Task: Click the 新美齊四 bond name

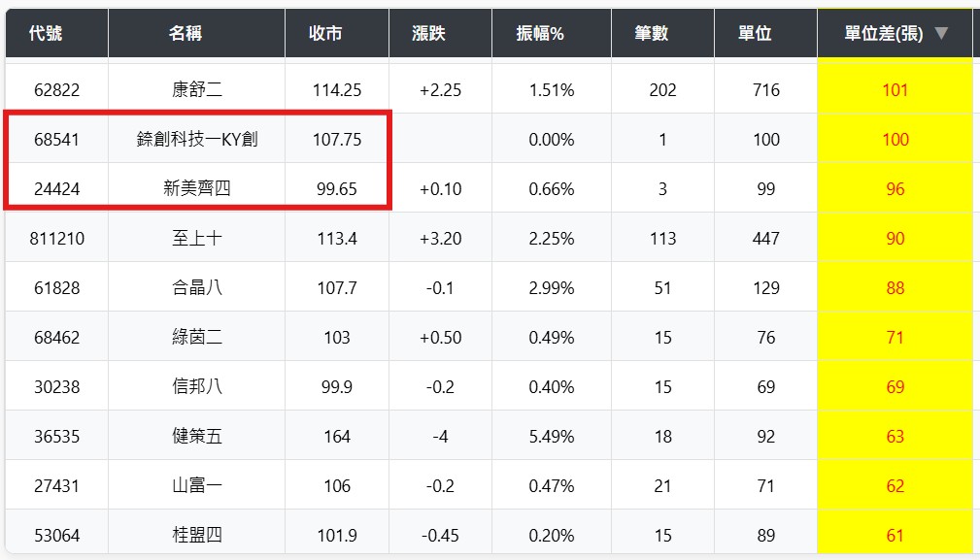Action: click(197, 189)
